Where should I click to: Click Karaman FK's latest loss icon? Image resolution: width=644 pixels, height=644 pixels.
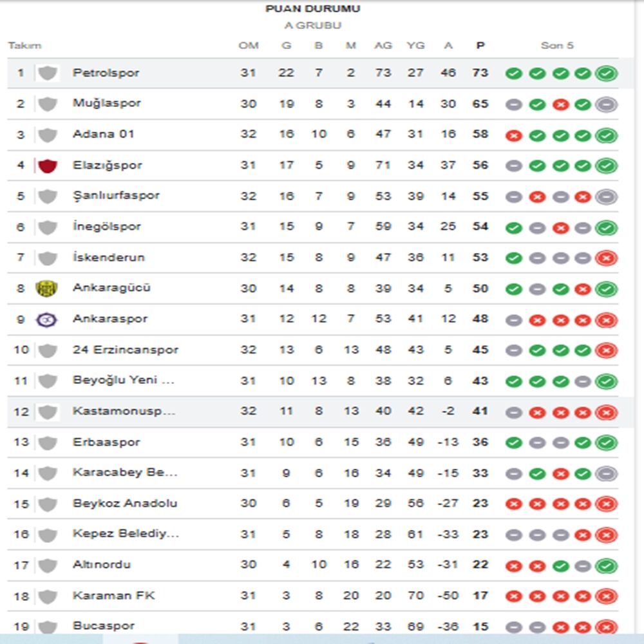606,596
